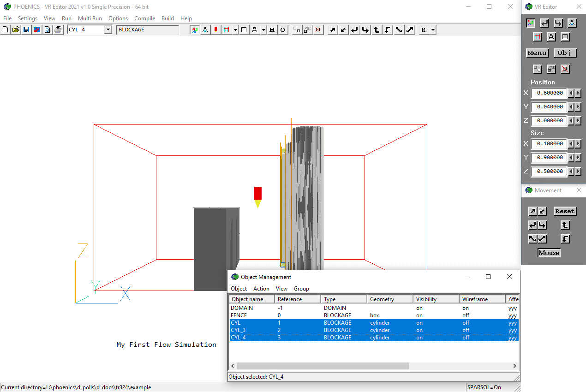Toggle the axes display icon in main toolbar
Viewport: 586px width, 392px height.
tap(195, 30)
